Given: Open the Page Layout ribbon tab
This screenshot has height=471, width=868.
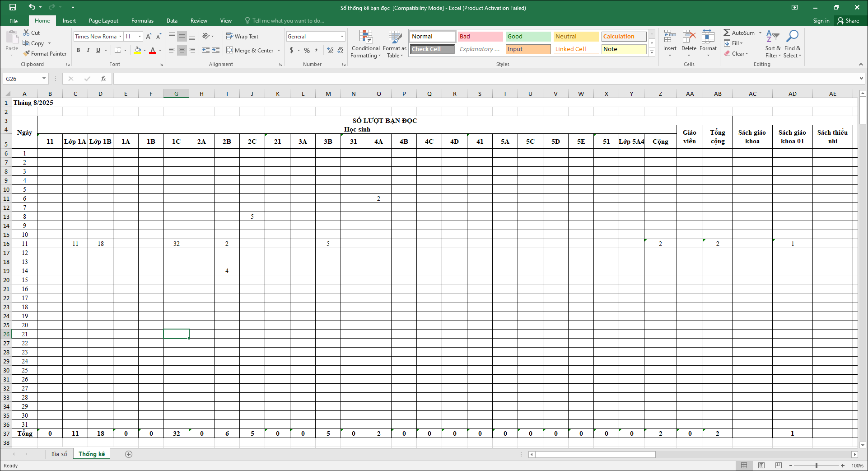Looking at the screenshot, I should pos(103,21).
